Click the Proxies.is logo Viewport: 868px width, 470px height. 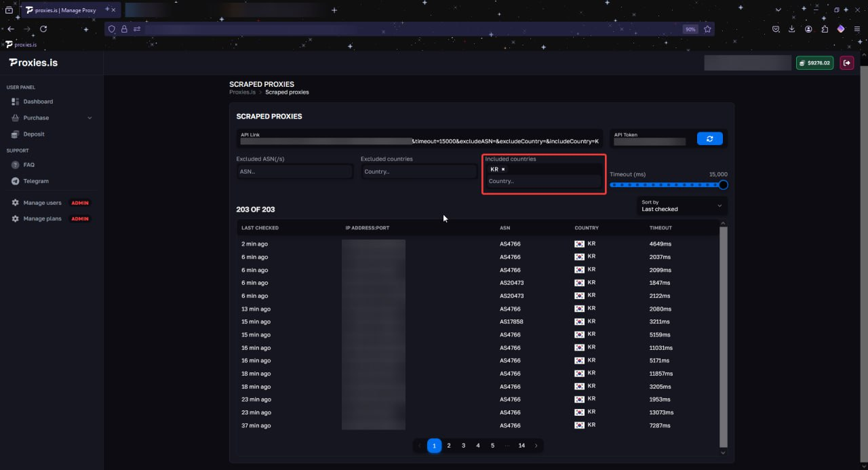[33, 62]
